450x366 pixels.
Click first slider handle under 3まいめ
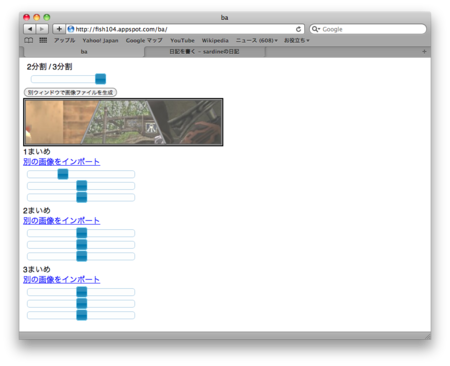(x=82, y=292)
